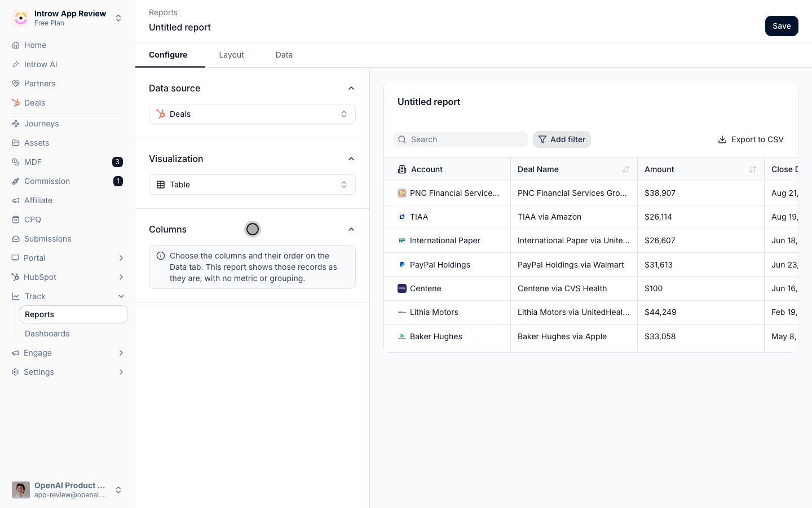Click the user avatar photo
Screen dimensions: 812x508
tap(21, 490)
